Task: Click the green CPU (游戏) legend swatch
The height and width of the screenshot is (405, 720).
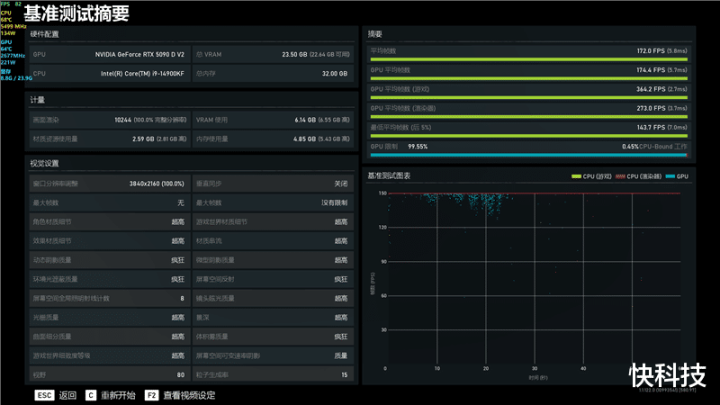Action: [576, 176]
